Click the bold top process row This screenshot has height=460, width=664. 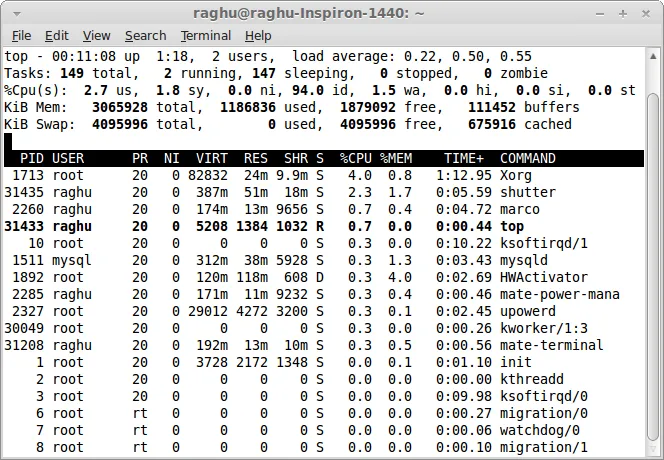300,226
